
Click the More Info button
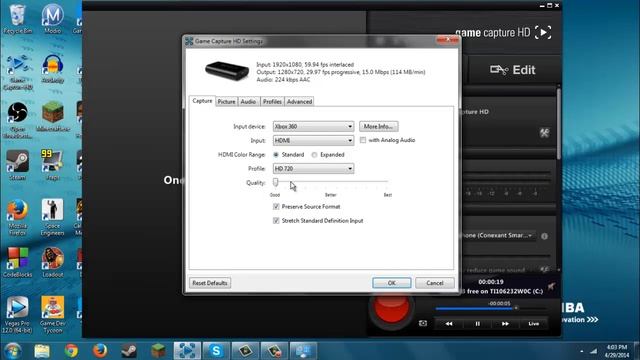point(378,127)
